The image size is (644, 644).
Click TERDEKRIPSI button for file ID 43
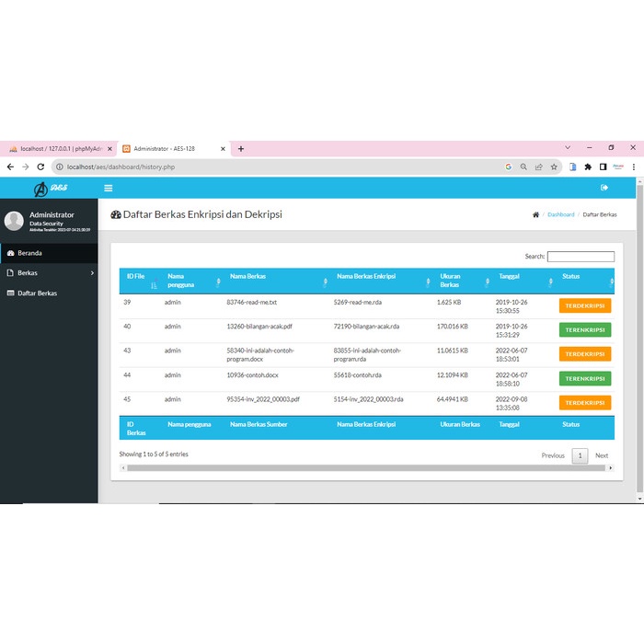click(x=585, y=353)
